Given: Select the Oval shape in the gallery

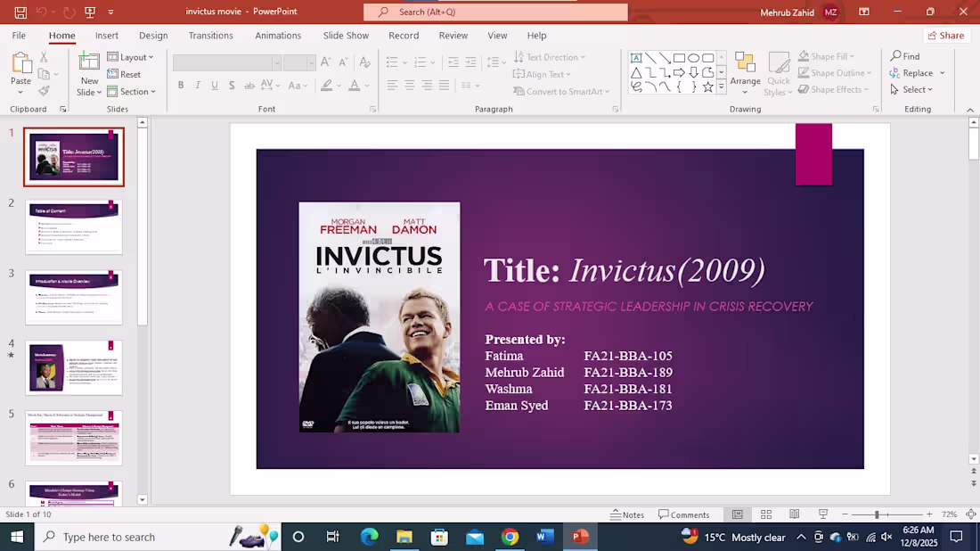Looking at the screenshot, I should point(694,58).
